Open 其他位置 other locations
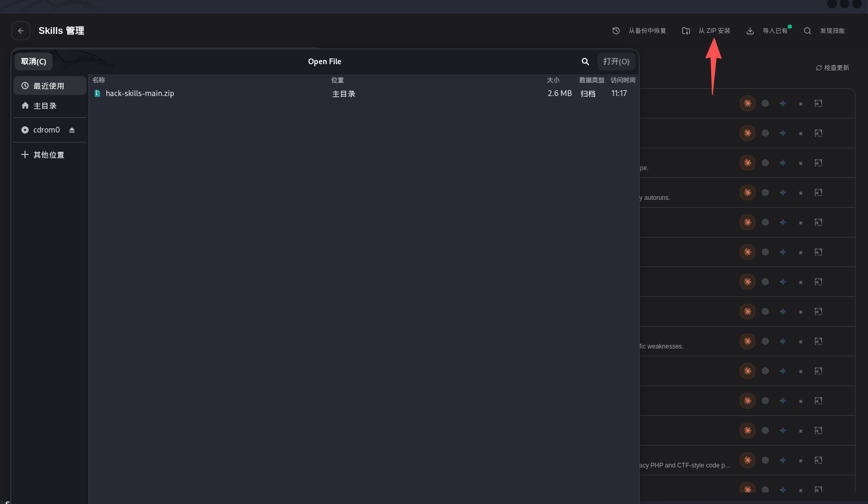 tap(50, 155)
